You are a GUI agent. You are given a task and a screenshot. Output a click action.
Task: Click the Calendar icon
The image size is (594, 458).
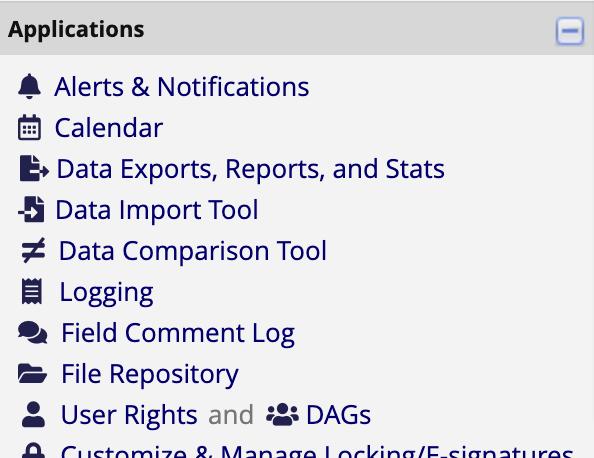click(x=30, y=127)
